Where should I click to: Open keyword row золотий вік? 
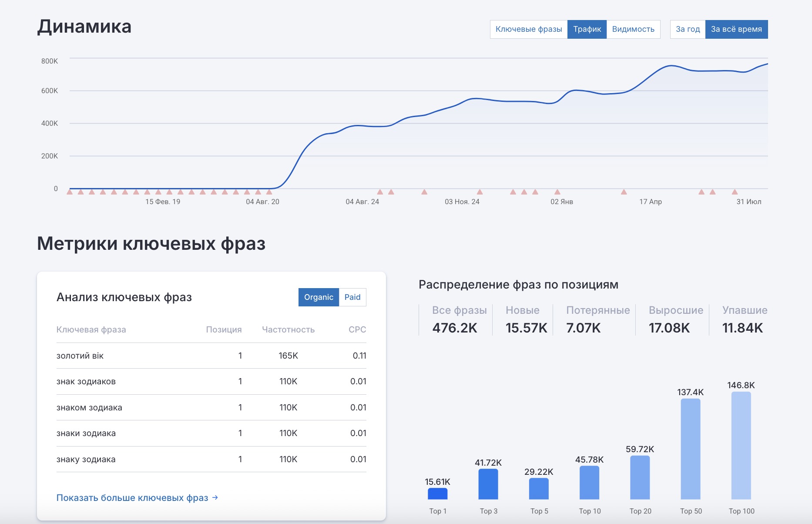tap(80, 356)
